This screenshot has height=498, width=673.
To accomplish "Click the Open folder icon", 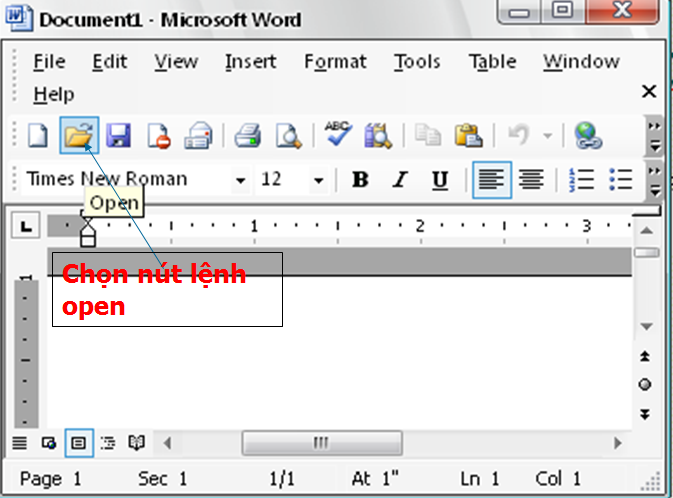I will click(x=75, y=135).
